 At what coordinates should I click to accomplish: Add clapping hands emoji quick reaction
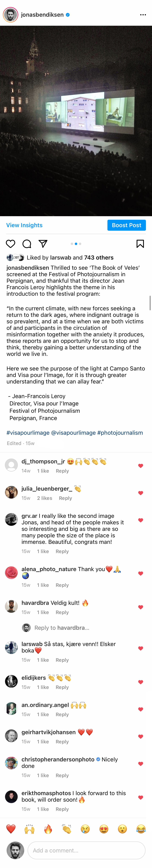coord(67,829)
